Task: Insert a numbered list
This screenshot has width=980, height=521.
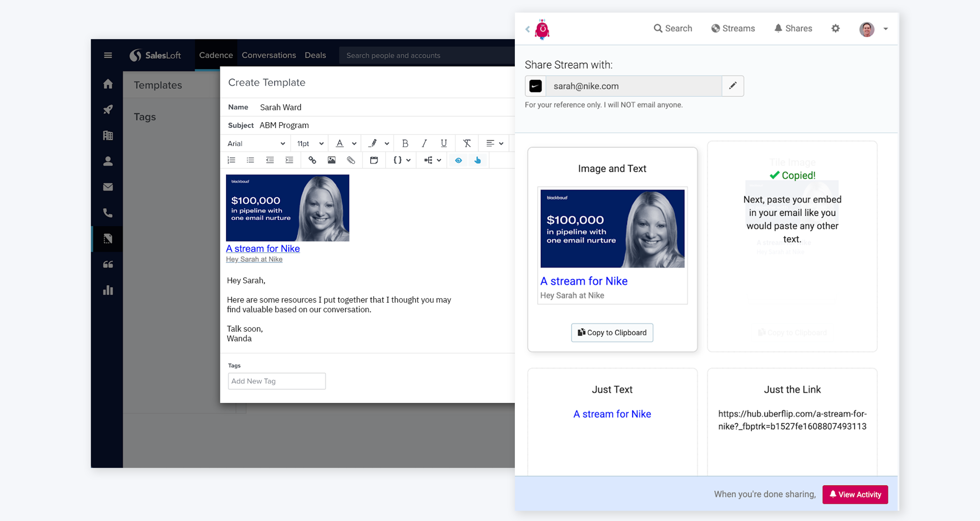Action: click(x=231, y=160)
